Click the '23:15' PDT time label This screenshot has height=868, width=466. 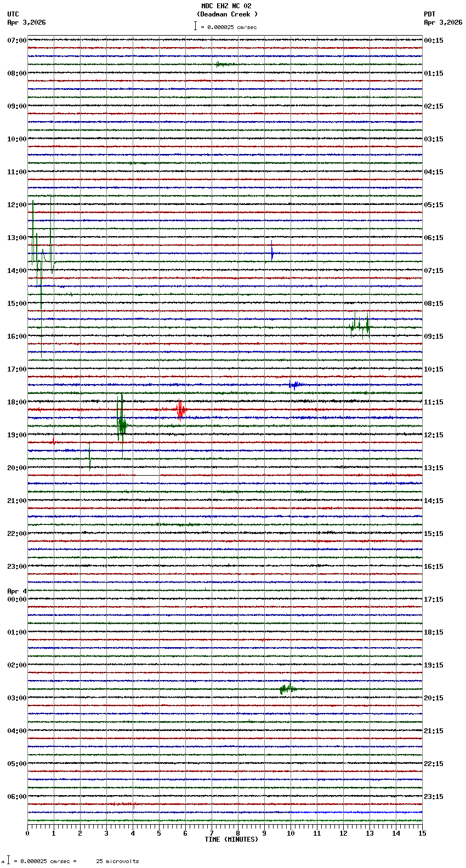(434, 797)
